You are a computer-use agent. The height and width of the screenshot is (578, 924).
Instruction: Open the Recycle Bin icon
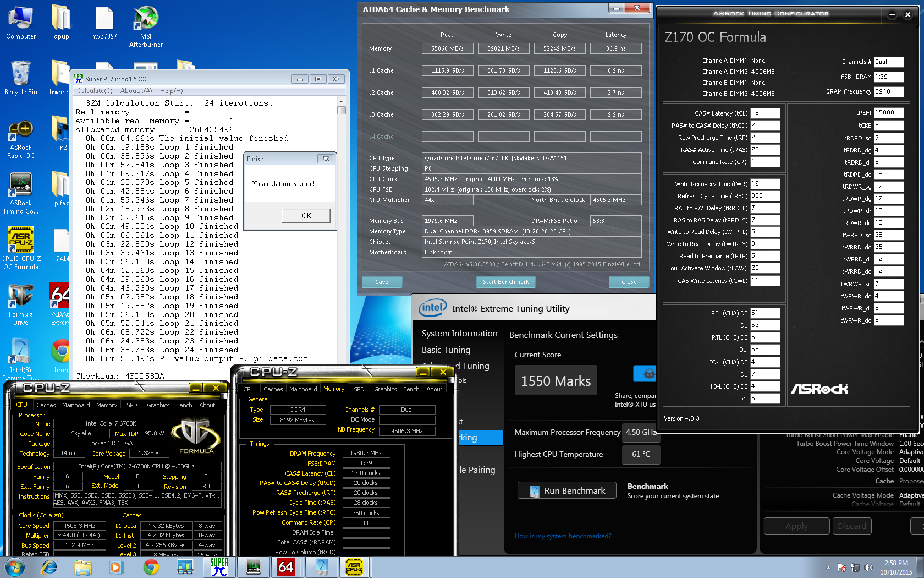(21, 78)
